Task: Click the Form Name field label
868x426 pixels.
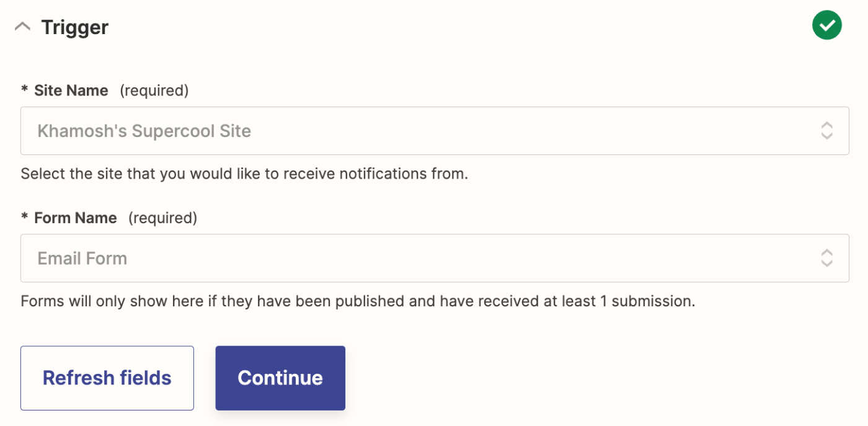Action: click(x=76, y=218)
